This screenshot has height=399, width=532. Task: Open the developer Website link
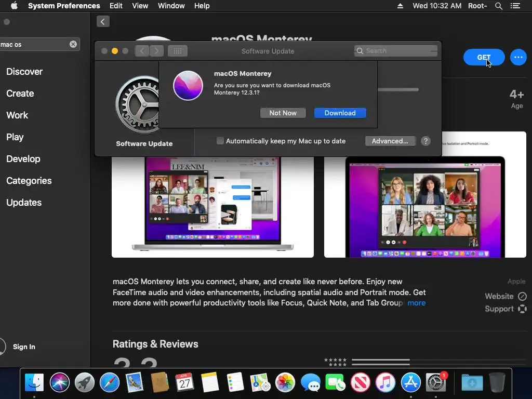click(506, 297)
